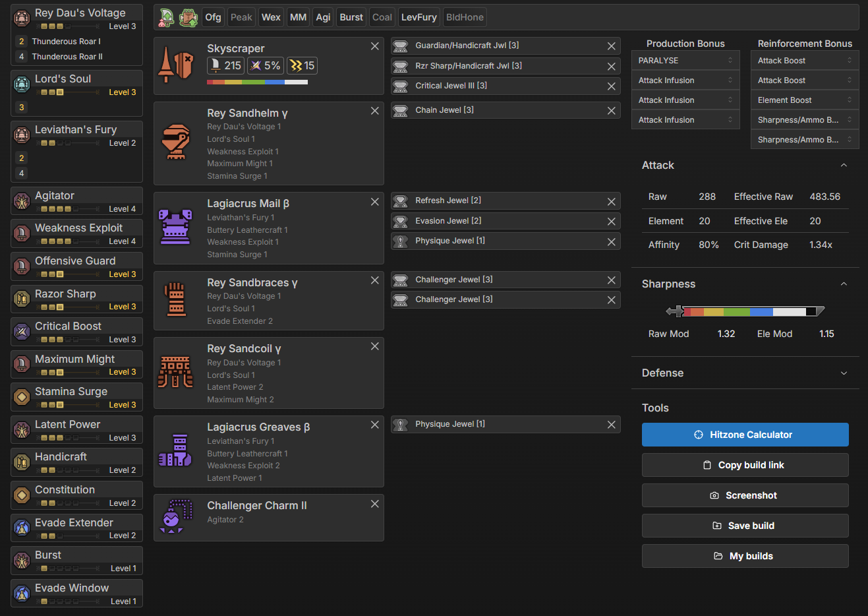868x616 pixels.
Task: Select the Critical Jewel III [3] slot
Action: pyautogui.click(x=506, y=86)
